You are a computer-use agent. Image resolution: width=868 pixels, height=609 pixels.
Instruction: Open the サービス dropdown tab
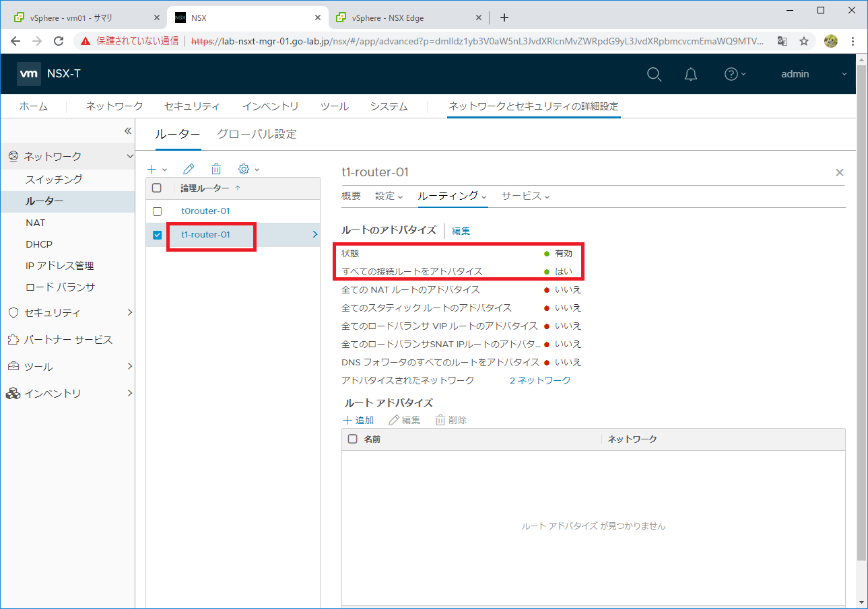pos(525,196)
